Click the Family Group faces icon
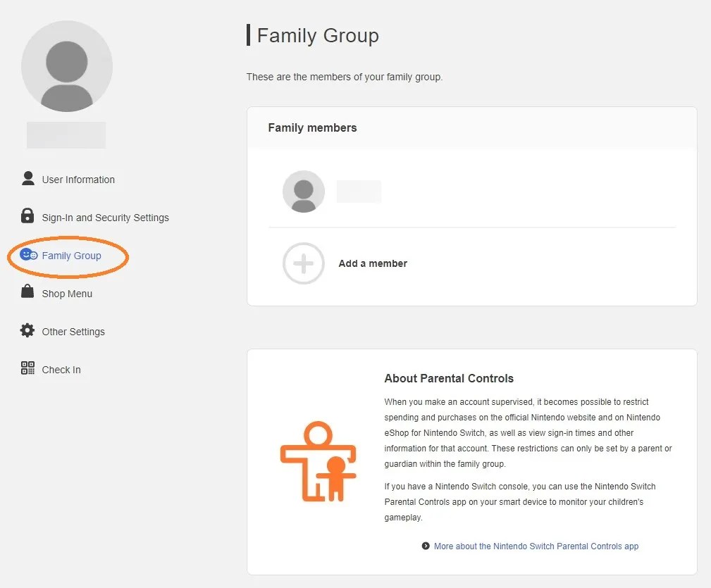The height and width of the screenshot is (588, 711). [29, 255]
